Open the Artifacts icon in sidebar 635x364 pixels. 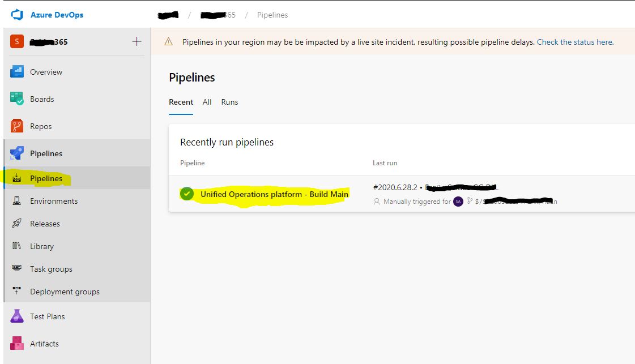17,344
